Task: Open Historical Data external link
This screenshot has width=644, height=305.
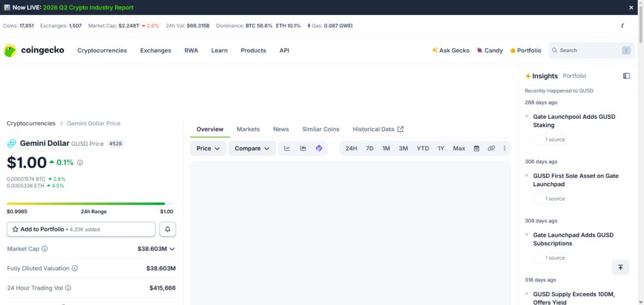Action: (x=378, y=130)
